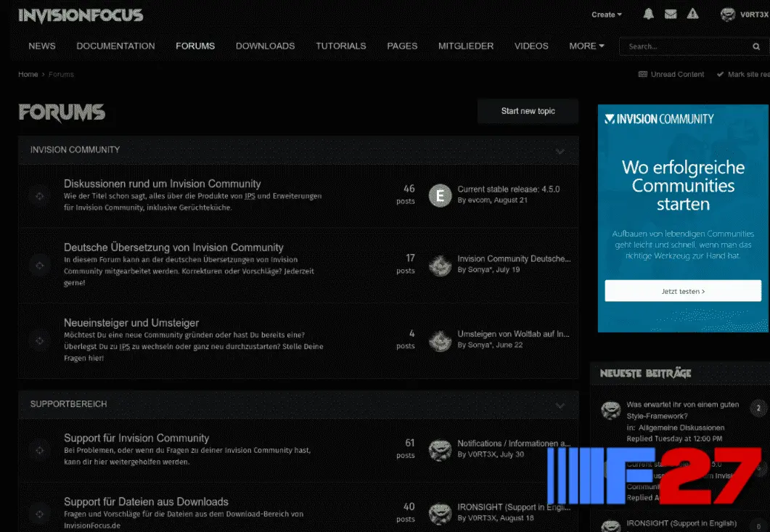Viewport: 770px width, 532px height.
Task: Click the V0RT3X user avatar in header
Action: click(727, 15)
